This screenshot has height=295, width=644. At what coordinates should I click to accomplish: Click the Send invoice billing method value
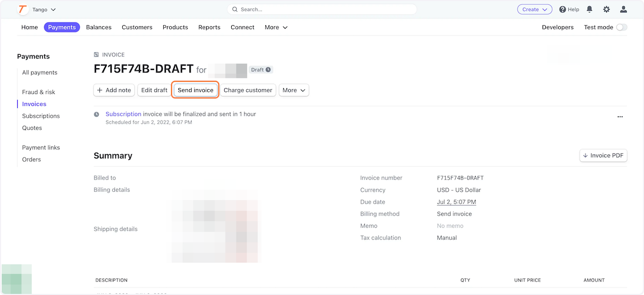point(455,214)
